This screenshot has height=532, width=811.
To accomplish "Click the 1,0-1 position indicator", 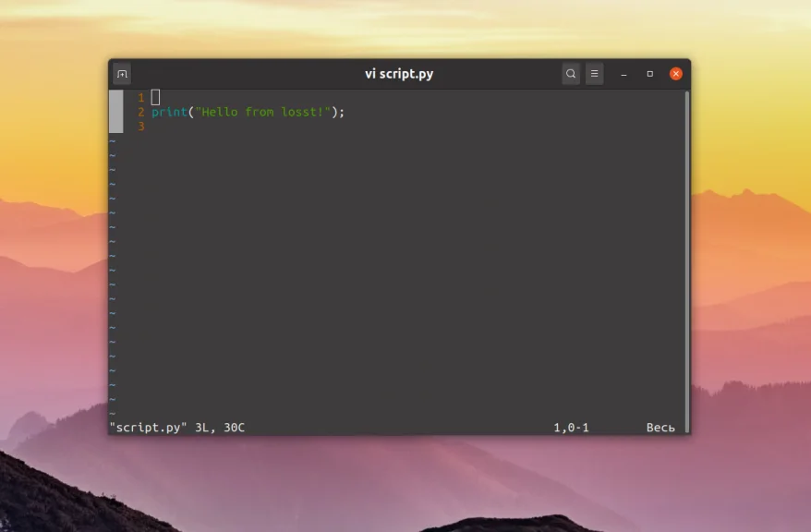I will click(573, 427).
